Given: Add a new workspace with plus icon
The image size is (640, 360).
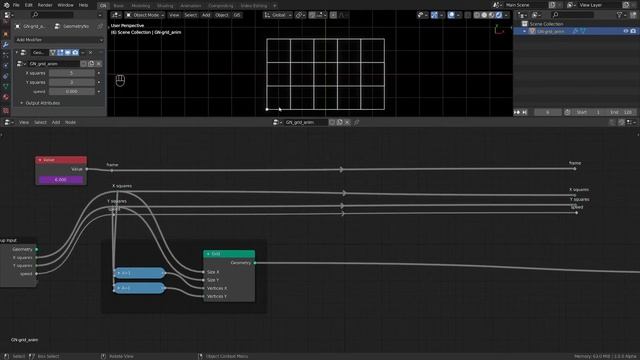Looking at the screenshot, I should click(x=275, y=6).
